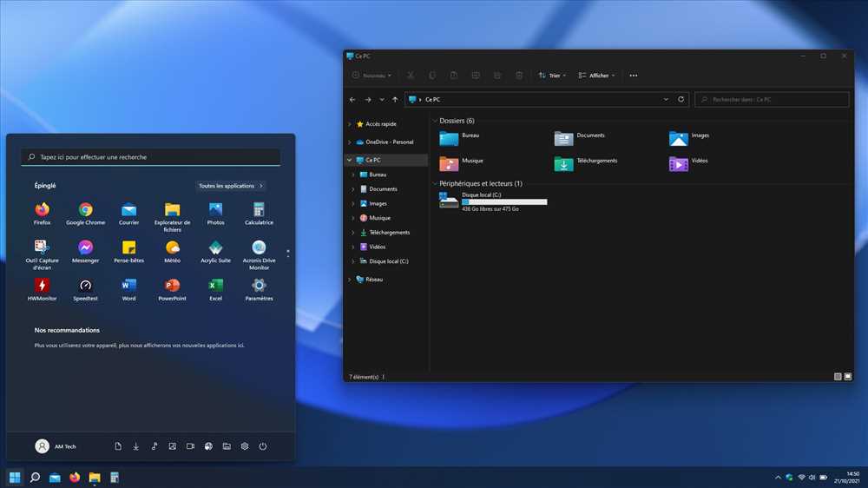Open Settings gear in Start menu footer
This screenshot has height=488, width=868.
245,446
